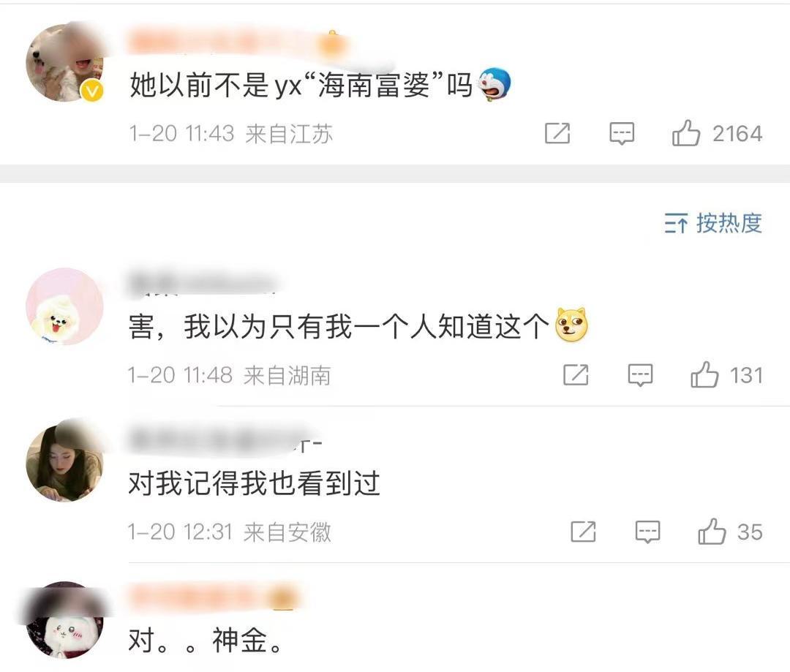790x672 pixels.
Task: Tap the sort icon beside 按热度
Action: pos(675,222)
